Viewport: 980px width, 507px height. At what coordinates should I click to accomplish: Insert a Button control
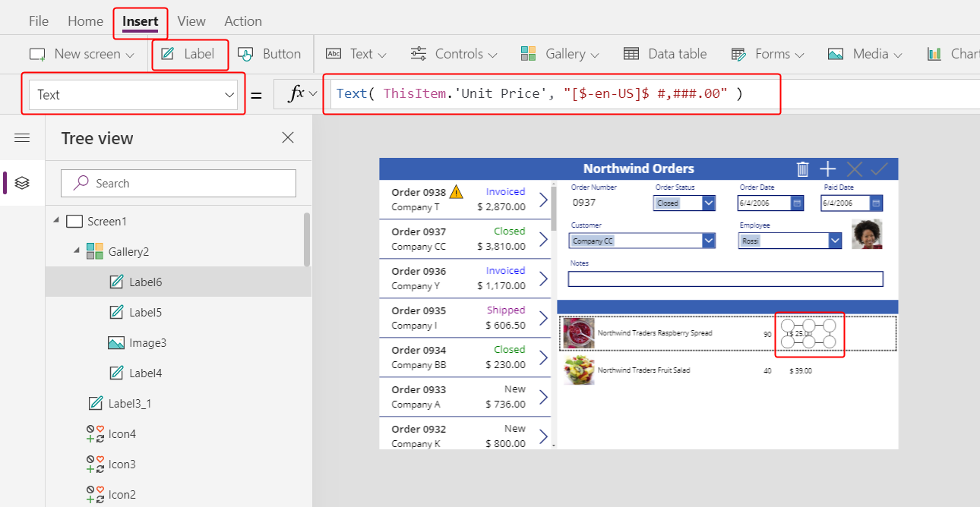point(270,54)
